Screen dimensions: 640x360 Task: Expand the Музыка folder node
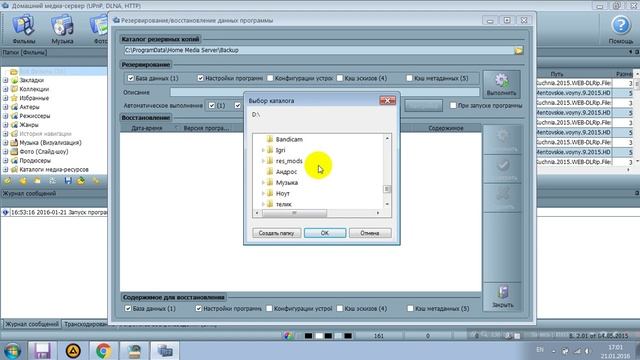click(x=263, y=182)
